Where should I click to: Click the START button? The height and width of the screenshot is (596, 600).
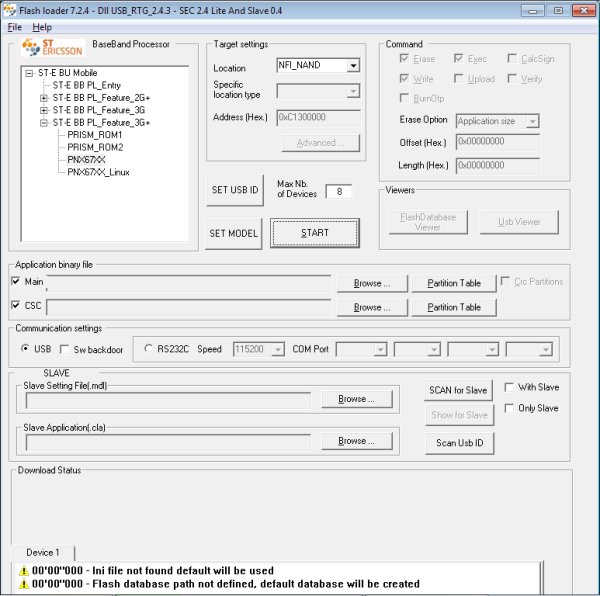tap(315, 233)
